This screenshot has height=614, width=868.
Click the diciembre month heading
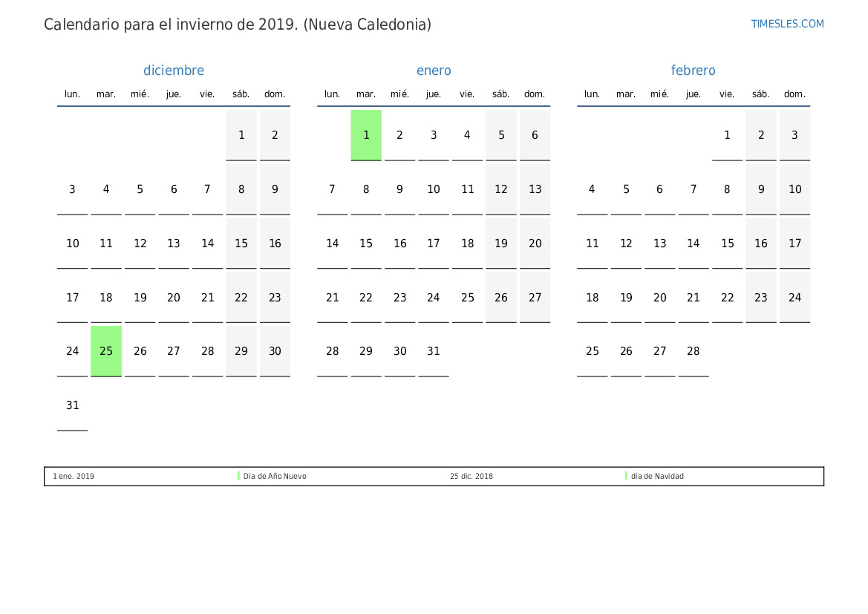pos(174,71)
